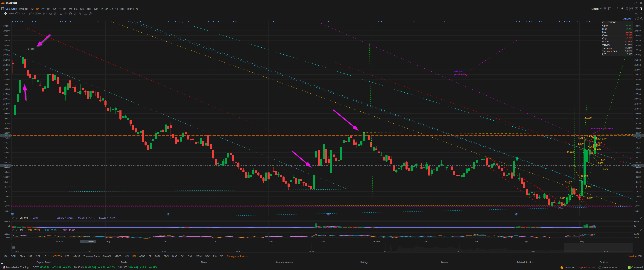Switch to the 1W timeframe tab
644x270 pixels.
(43, 9)
